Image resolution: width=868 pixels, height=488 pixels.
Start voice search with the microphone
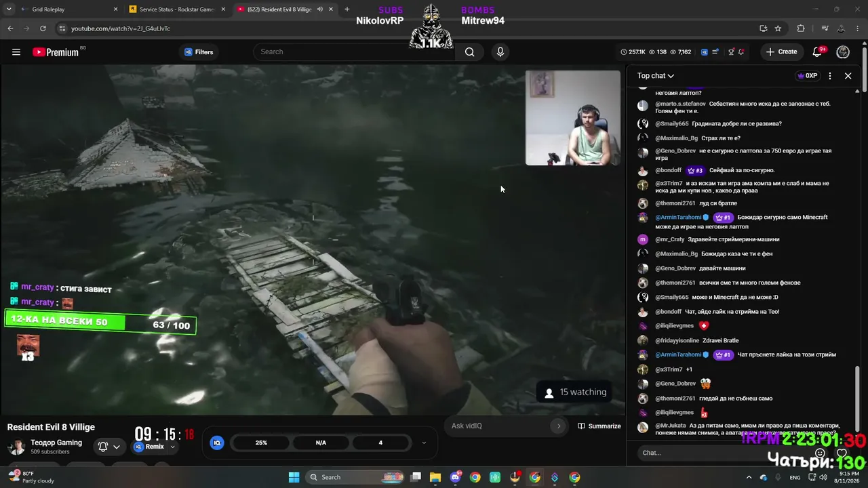(x=500, y=52)
